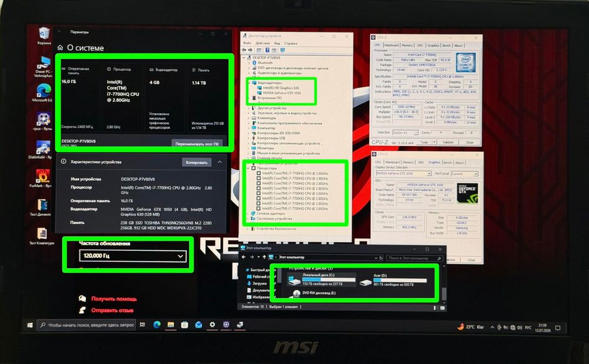This screenshot has width=589, height=364.
Task: Click the Получить помощь link
Action: (x=114, y=299)
